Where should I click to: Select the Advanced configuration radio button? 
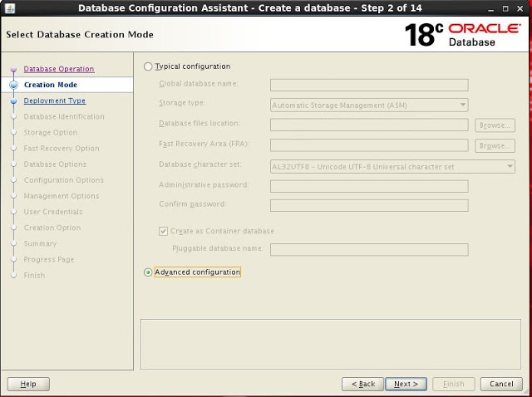[149, 272]
